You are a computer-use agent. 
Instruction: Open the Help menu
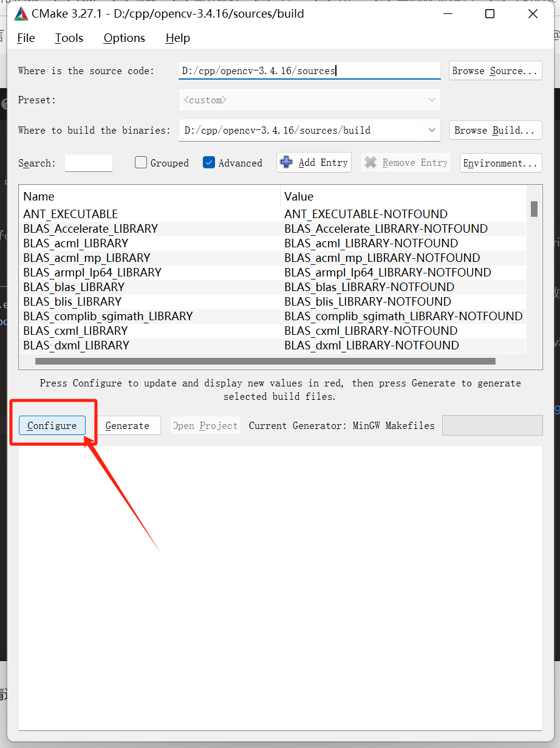(178, 38)
